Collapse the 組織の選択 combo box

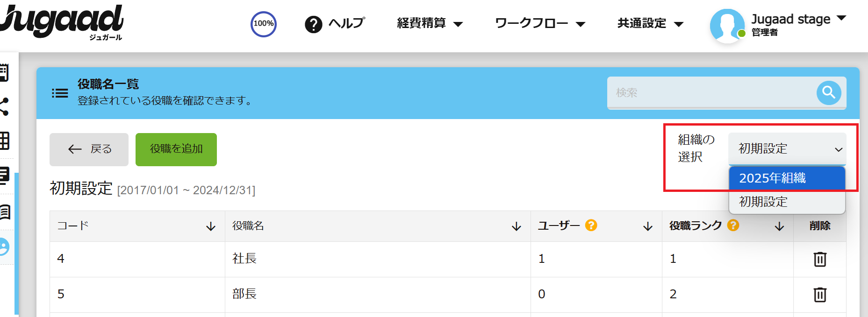(787, 149)
